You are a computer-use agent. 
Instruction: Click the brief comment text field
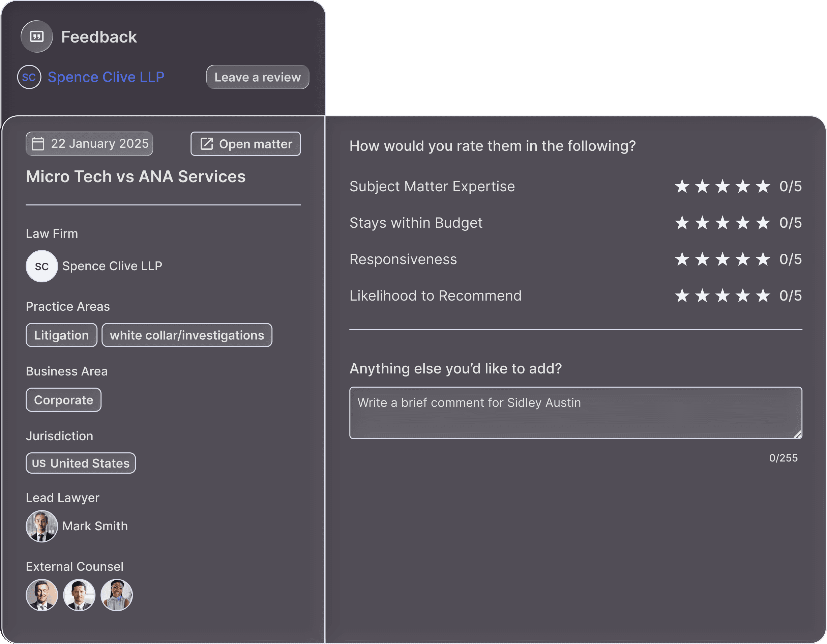coord(575,413)
